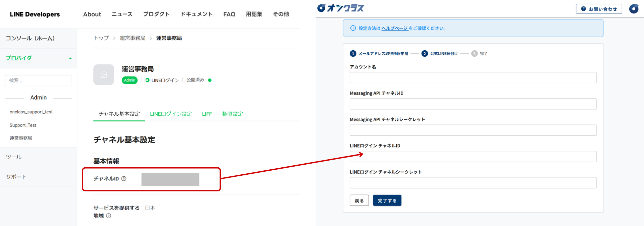
Task: Click the channel image placeholder icon
Action: click(x=104, y=74)
